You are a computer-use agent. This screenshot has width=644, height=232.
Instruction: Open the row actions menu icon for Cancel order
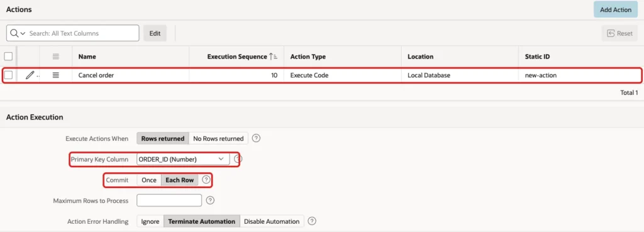56,75
